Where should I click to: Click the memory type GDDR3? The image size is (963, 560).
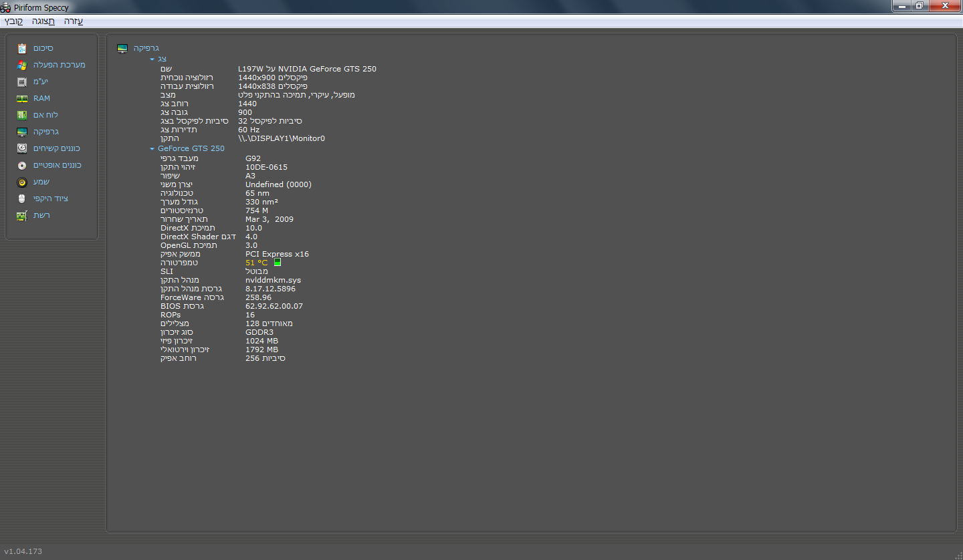259,332
